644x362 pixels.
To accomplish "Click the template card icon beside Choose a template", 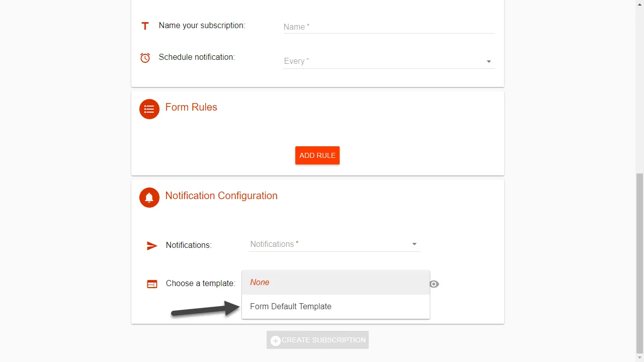I will (x=152, y=284).
